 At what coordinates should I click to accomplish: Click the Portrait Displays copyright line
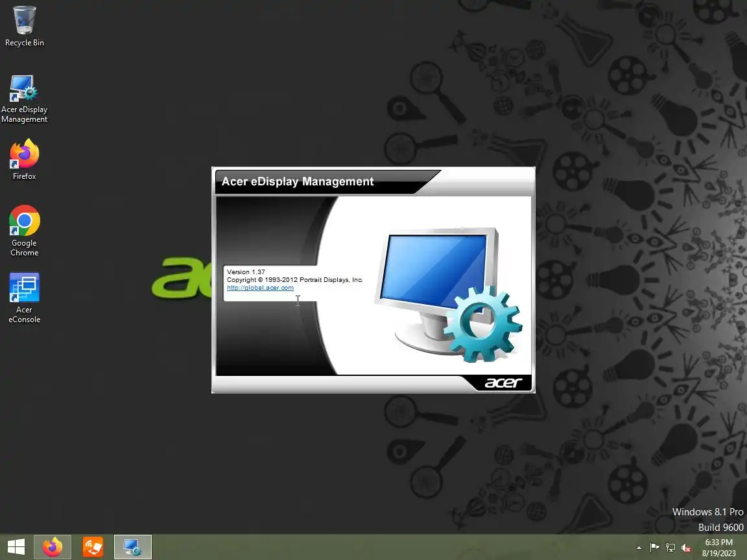click(x=295, y=279)
